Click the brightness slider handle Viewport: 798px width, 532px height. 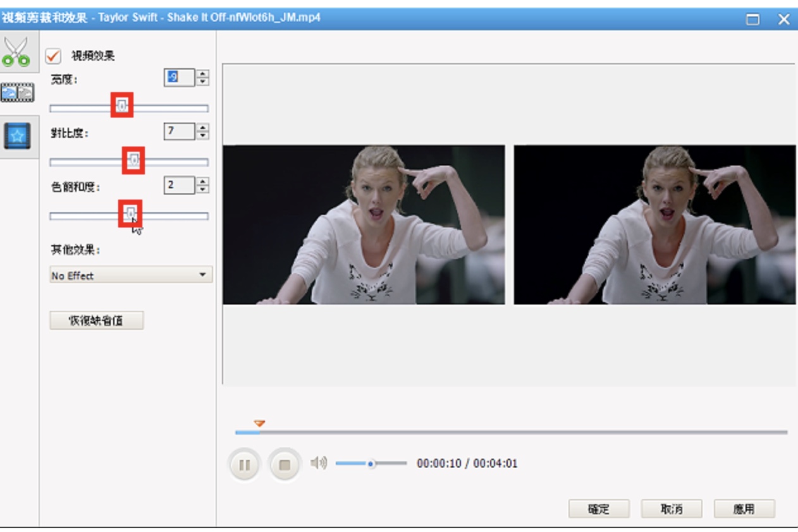[x=122, y=105]
